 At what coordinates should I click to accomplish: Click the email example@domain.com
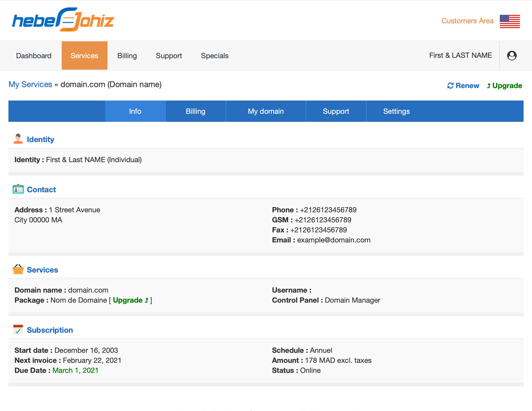pos(334,240)
